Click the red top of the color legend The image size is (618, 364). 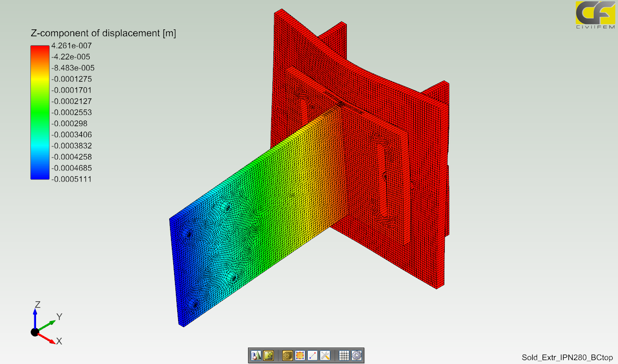(40, 49)
